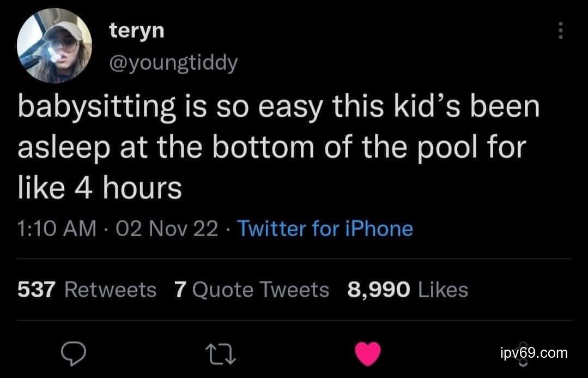View the 537 Retweets list

point(87,290)
